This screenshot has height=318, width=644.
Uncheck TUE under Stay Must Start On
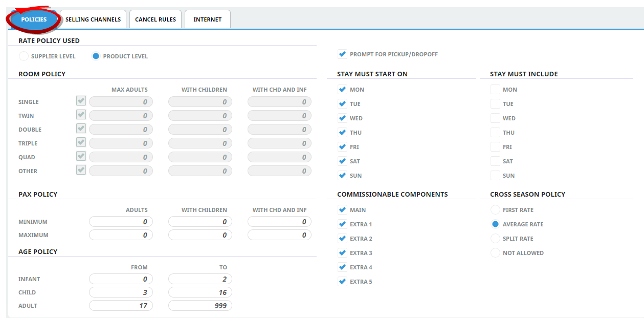tap(342, 103)
